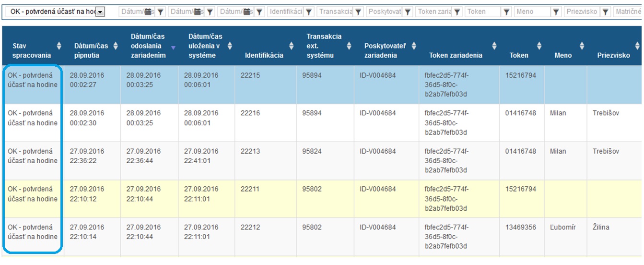644x265 pixels.
Task: Click the funnel icon for Token zariadenia filter
Action: click(457, 12)
